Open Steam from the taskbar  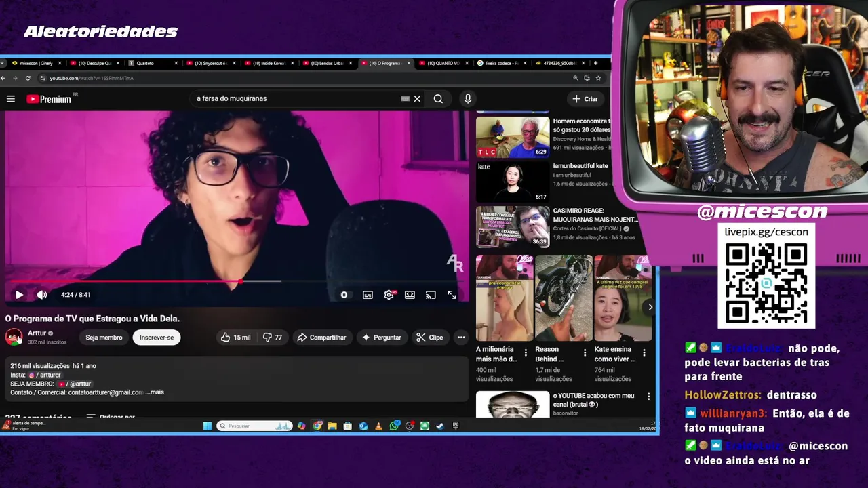pyautogui.click(x=439, y=426)
